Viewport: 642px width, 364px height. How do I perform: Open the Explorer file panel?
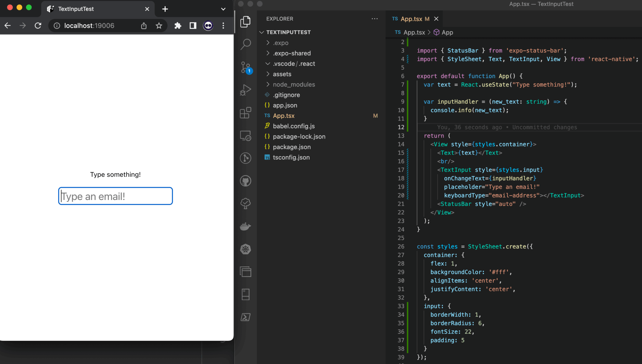245,22
